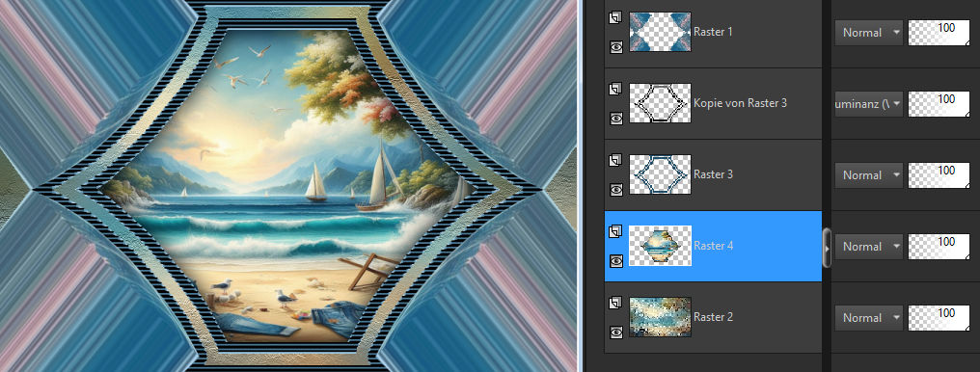Image resolution: width=980 pixels, height=372 pixels.
Task: Click the layer link icon of Kopie von Raster 3
Action: click(x=615, y=89)
